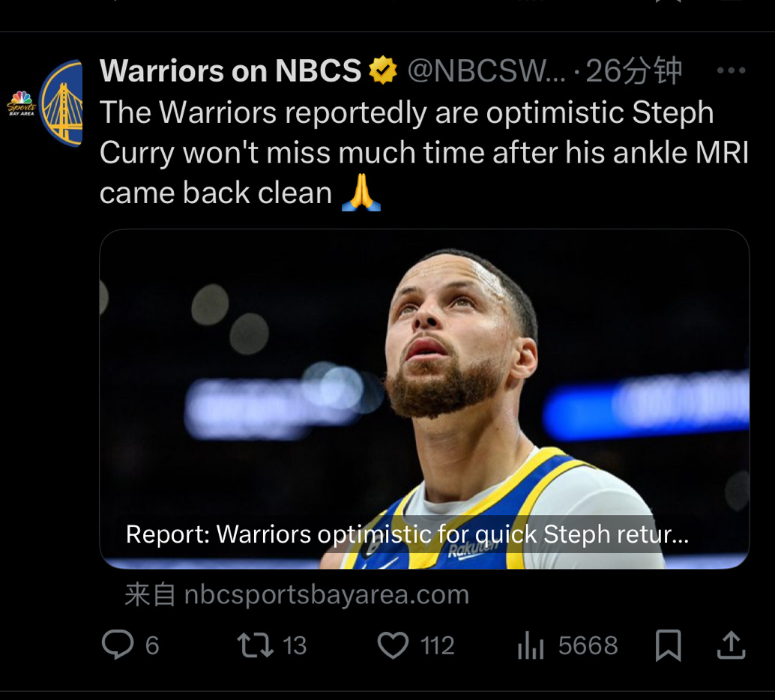The height and width of the screenshot is (700, 775).
Task: Click the repost count of 13
Action: pos(295,645)
